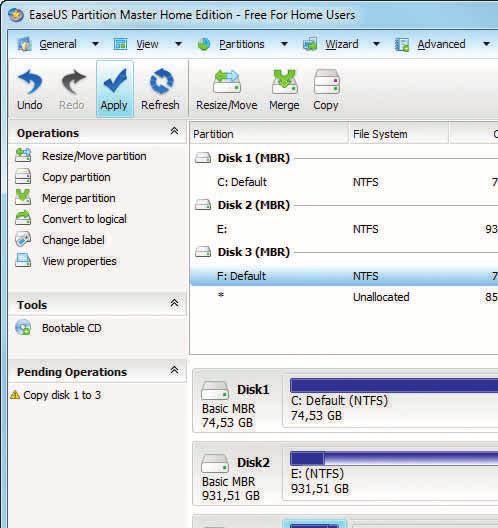Screen dimensions: 498x528
Task: Sort by the Partition column header
Action: click(269, 134)
